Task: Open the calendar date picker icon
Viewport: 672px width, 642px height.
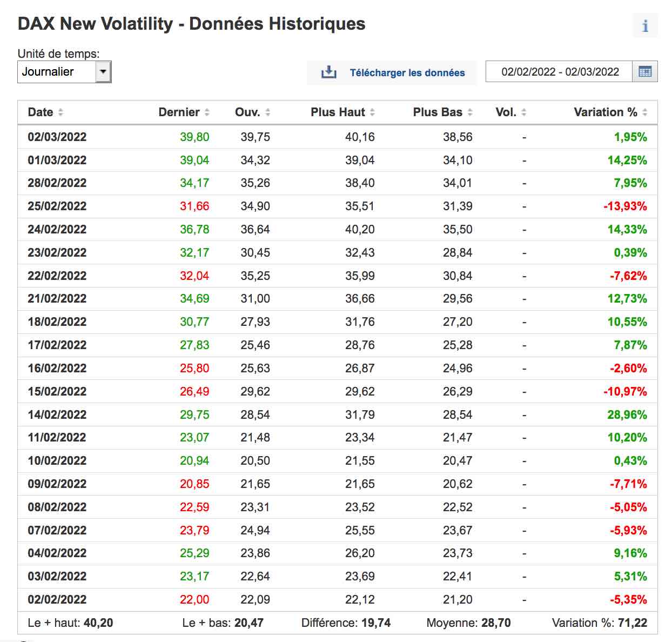Action: click(645, 72)
